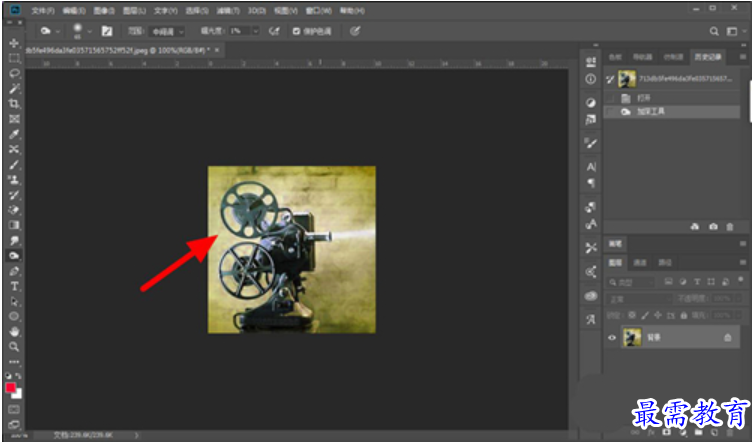Screen dimensions: 756x445
Task: Switch to the Channels tab
Action: 640,263
